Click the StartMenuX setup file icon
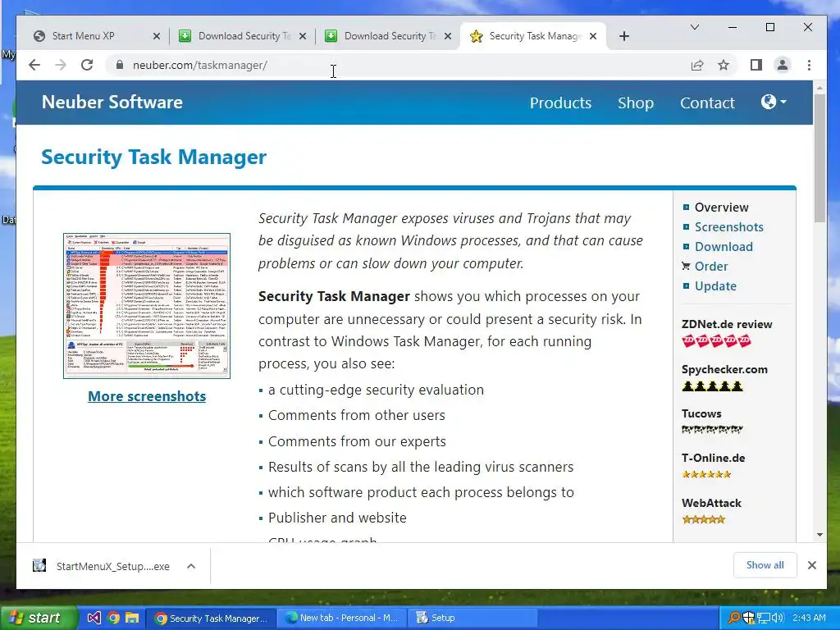The image size is (840, 630). 39,566
